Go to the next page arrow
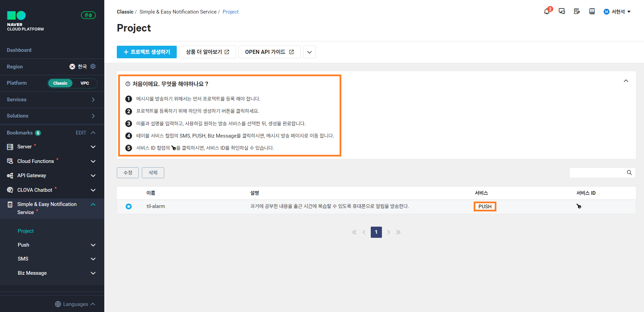The width and height of the screenshot is (644, 312). 388,232
